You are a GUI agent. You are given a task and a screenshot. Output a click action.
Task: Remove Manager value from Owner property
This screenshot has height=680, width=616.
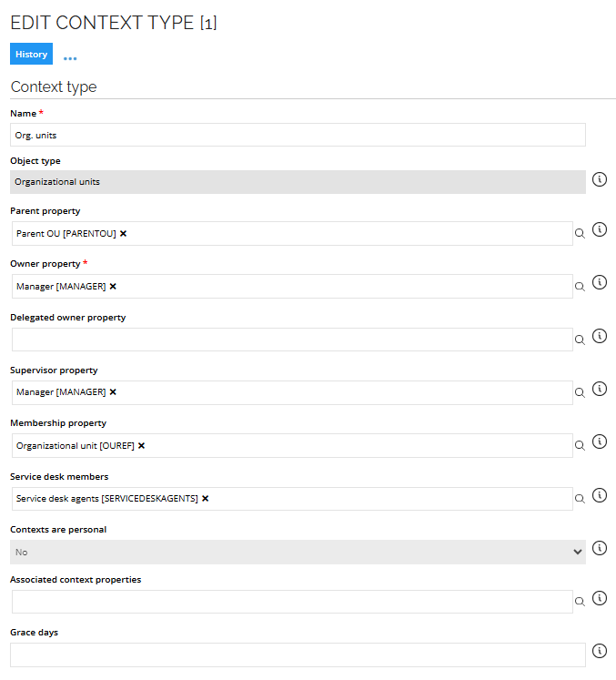tap(113, 286)
